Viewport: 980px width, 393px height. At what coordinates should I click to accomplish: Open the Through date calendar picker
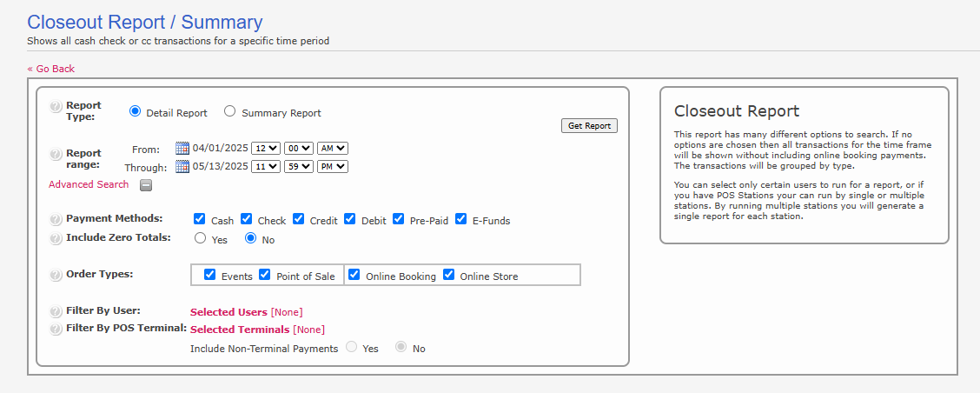(182, 166)
